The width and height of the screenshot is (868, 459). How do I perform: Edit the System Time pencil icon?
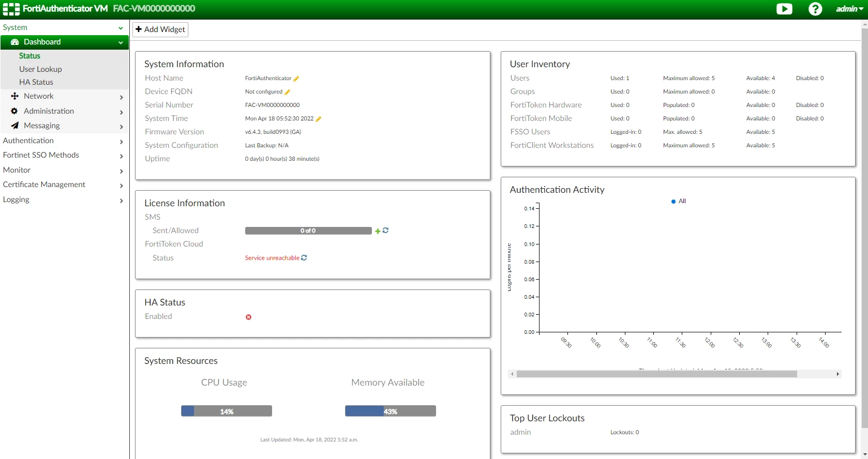[x=319, y=119]
